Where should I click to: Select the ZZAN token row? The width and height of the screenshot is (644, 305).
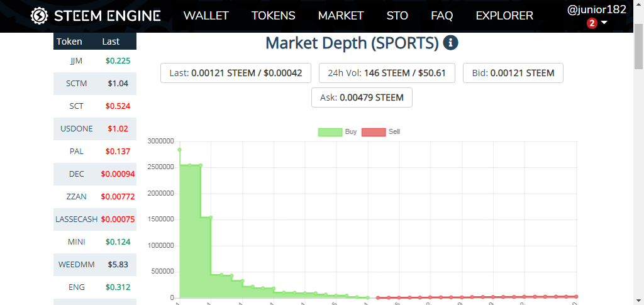tap(95, 197)
